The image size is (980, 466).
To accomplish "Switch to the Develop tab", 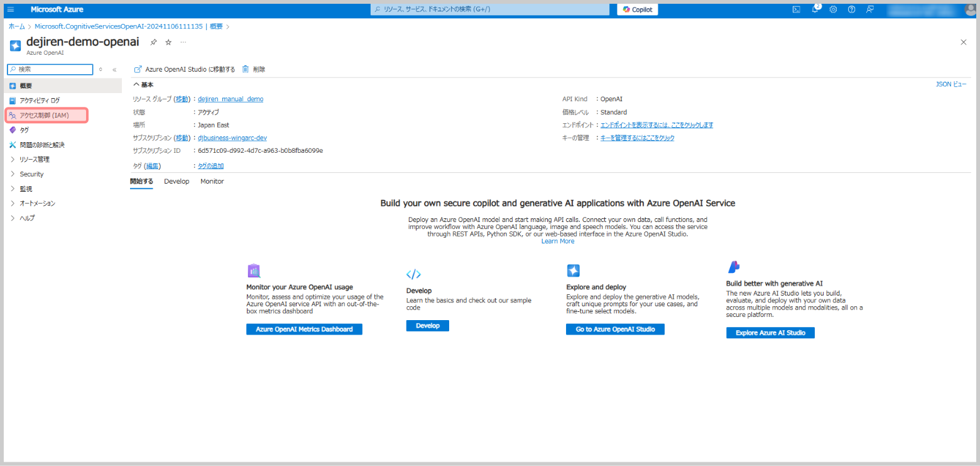I will point(177,181).
